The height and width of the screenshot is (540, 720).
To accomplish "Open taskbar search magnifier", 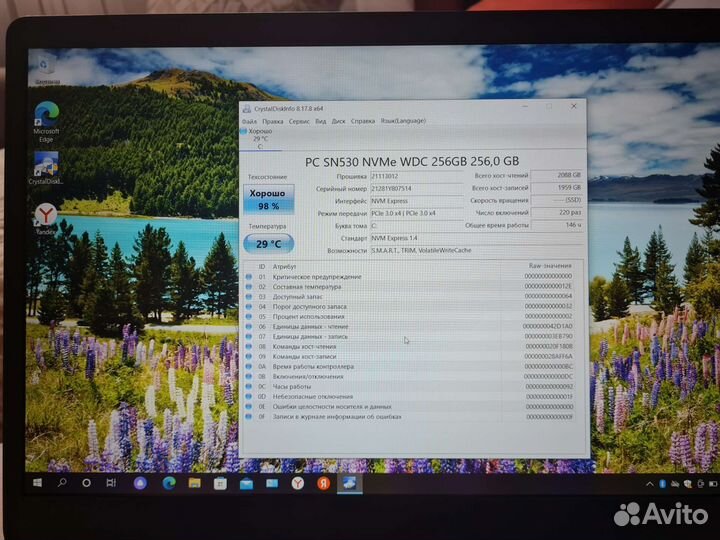I will [x=62, y=482].
